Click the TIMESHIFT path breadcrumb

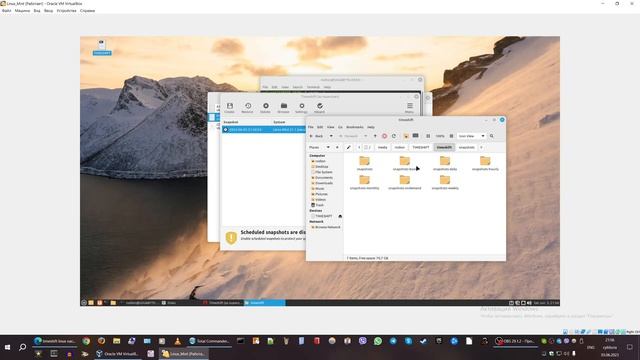[x=420, y=147]
